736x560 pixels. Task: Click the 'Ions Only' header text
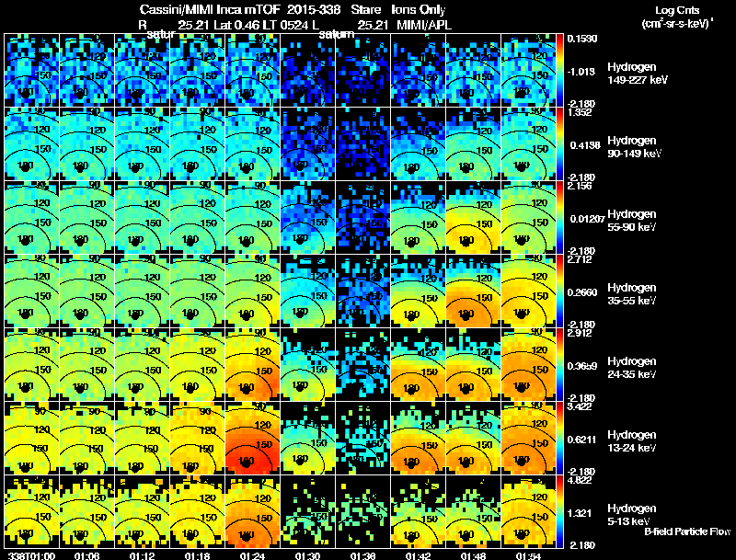tap(419, 10)
